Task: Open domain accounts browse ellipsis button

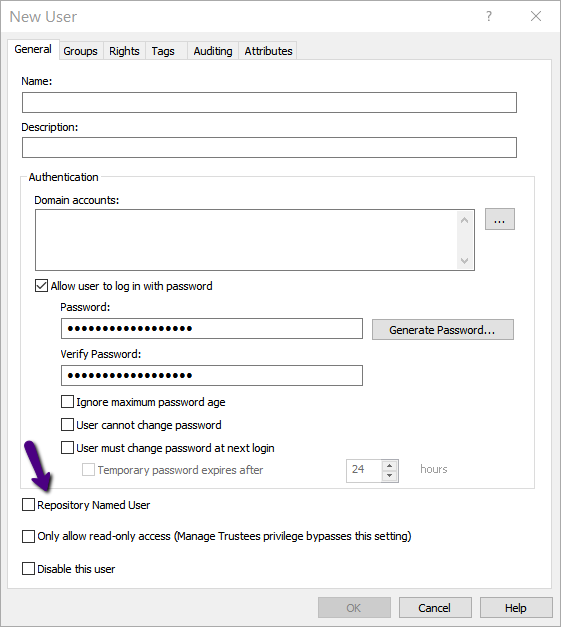Action: pyautogui.click(x=500, y=219)
